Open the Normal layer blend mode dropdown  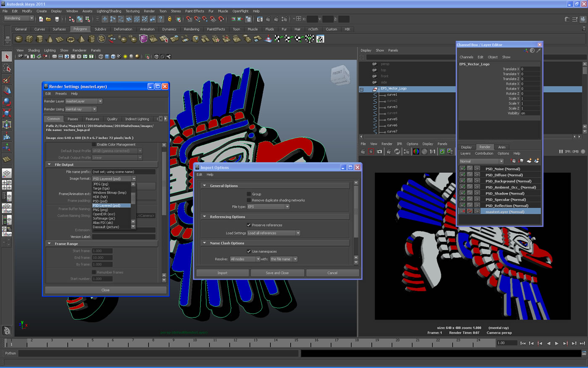pyautogui.click(x=481, y=161)
